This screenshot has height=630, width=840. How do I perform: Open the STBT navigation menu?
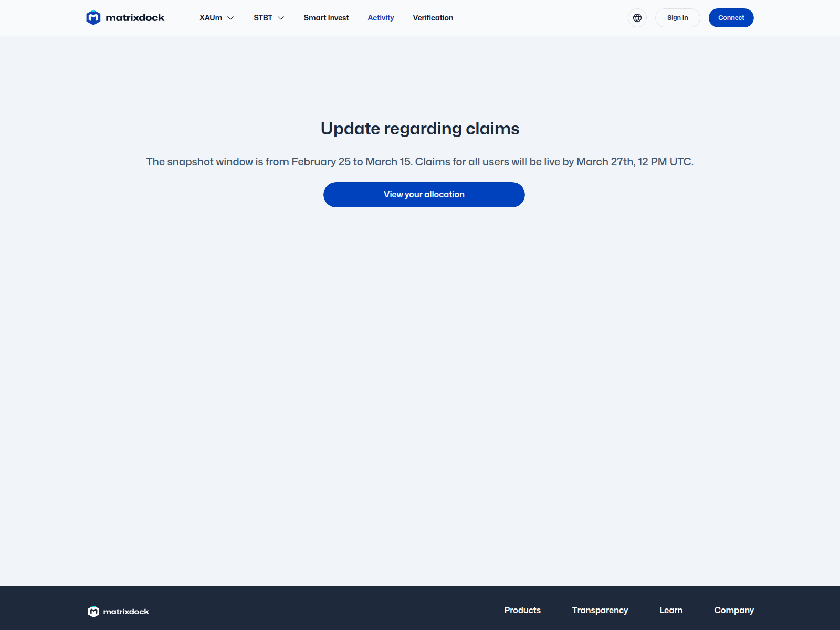(263, 18)
